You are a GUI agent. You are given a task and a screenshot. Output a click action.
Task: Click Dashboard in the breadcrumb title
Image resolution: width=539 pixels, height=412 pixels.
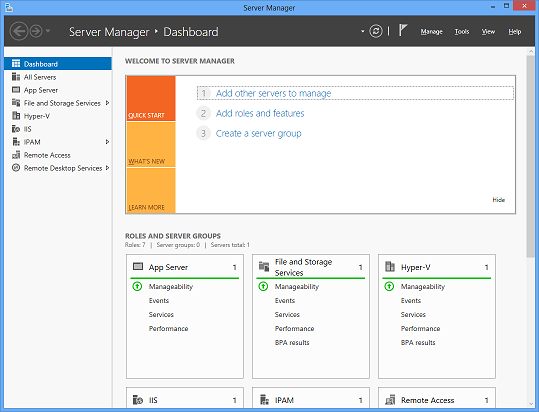[191, 32]
